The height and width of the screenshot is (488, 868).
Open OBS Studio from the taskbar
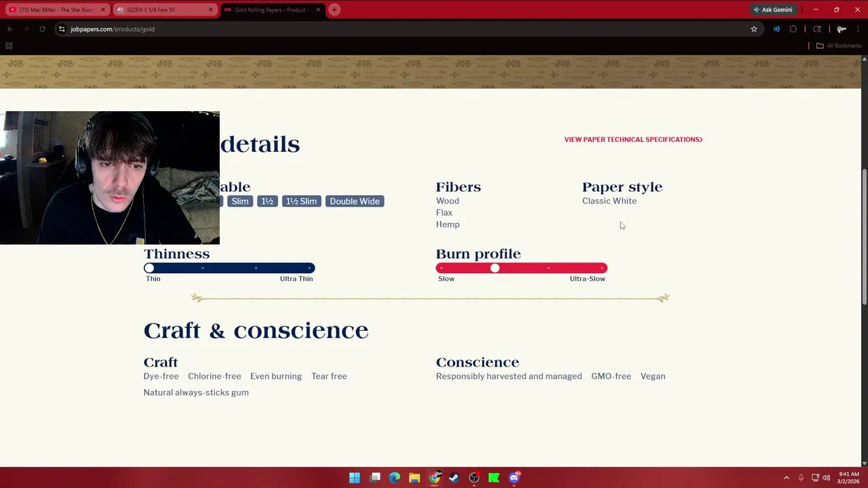(x=474, y=478)
